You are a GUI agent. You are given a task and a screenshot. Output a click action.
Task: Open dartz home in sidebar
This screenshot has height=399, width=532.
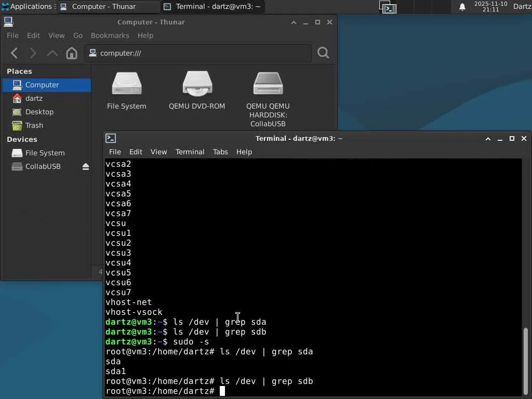pyautogui.click(x=47, y=98)
